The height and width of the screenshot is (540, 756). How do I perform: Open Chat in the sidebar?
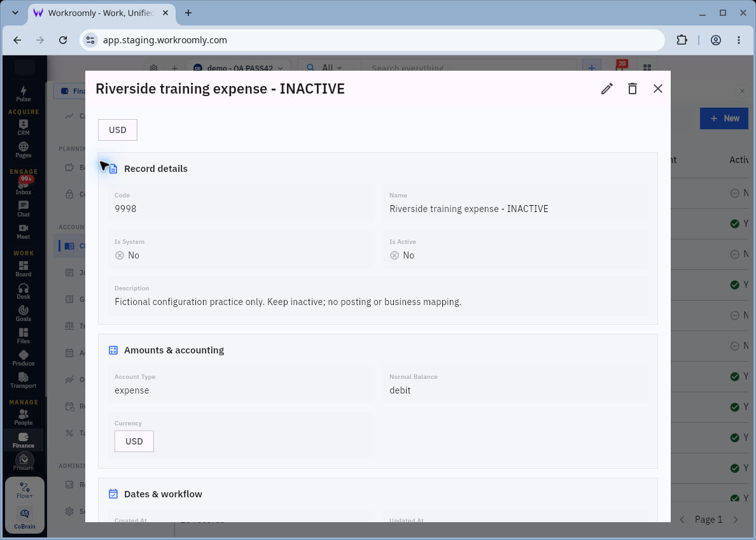click(23, 209)
